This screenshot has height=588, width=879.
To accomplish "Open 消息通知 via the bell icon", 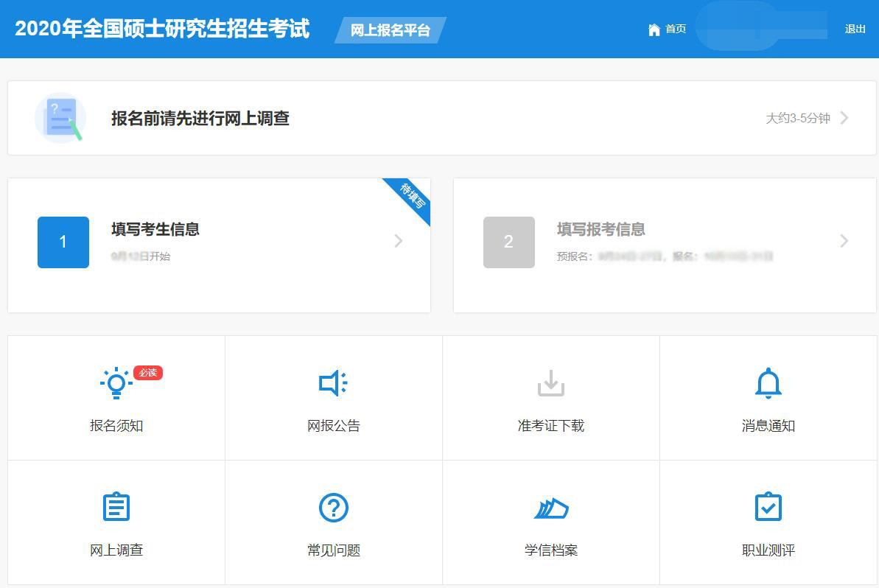I will click(x=768, y=382).
